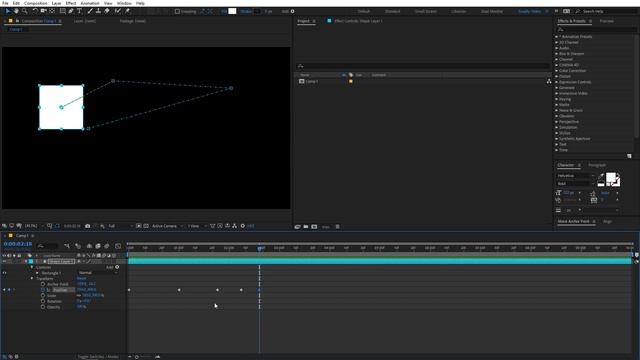
Task: Open the Full resolution dropdown
Action: [120, 226]
